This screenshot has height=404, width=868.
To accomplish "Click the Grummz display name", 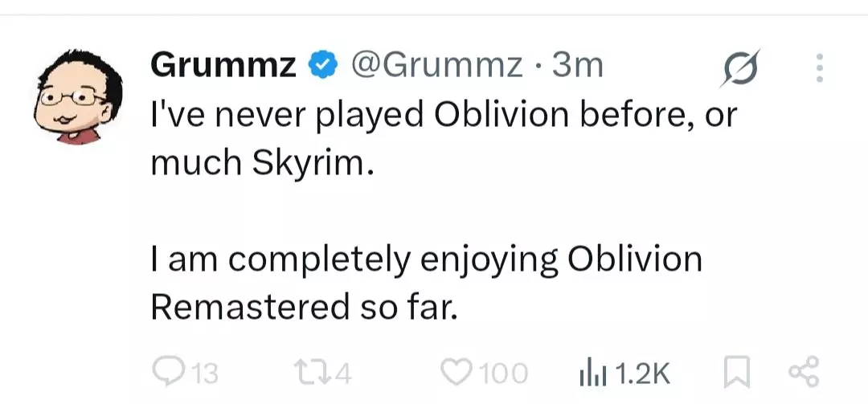I will click(x=223, y=65).
